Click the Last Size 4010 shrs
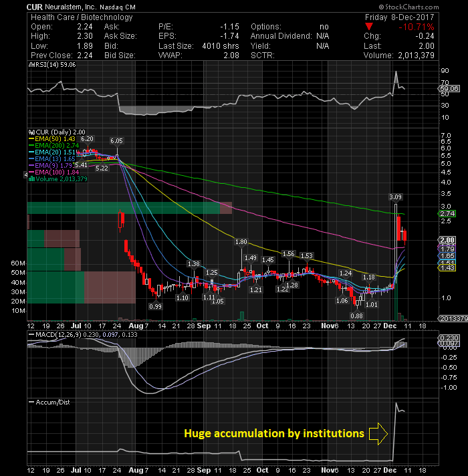The width and height of the screenshot is (468, 476). [x=221, y=46]
